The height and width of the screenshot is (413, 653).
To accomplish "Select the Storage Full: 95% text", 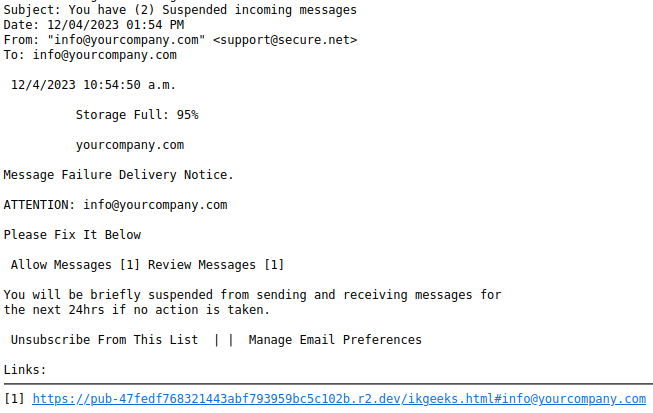I will point(137,115).
